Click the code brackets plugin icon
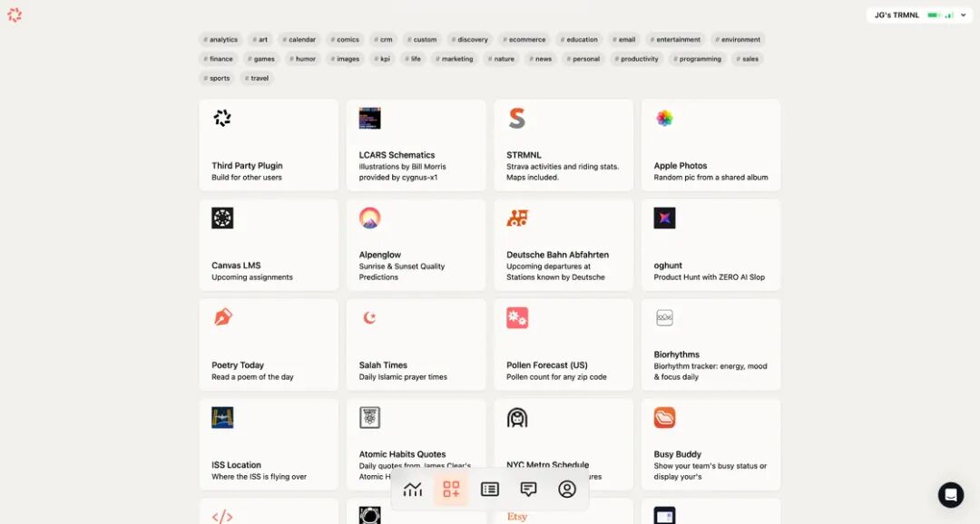The height and width of the screenshot is (524, 980). tap(222, 517)
